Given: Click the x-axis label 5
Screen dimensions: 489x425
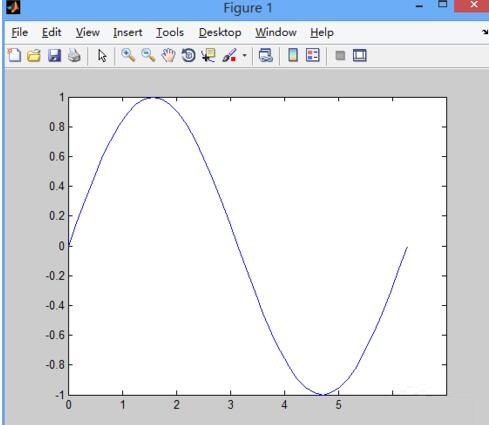Looking at the screenshot, I should 339,405.
